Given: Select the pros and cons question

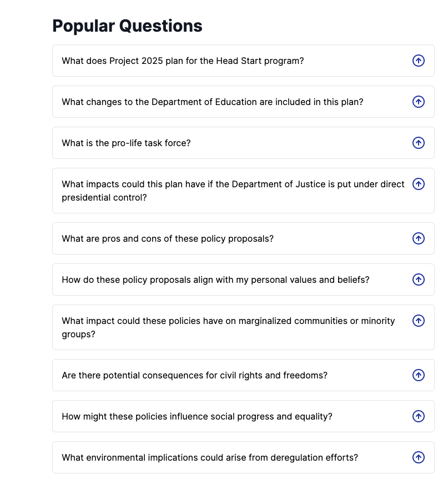Looking at the screenshot, I should (x=168, y=238).
